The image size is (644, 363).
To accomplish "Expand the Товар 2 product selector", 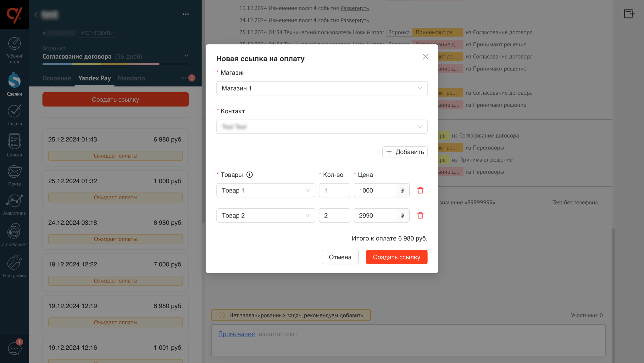I will pyautogui.click(x=265, y=216).
